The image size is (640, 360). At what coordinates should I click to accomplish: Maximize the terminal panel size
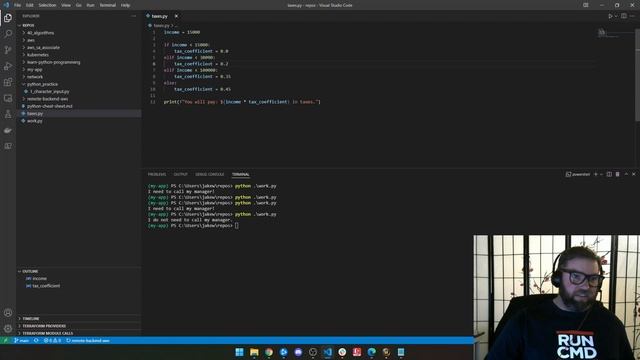coord(626,174)
